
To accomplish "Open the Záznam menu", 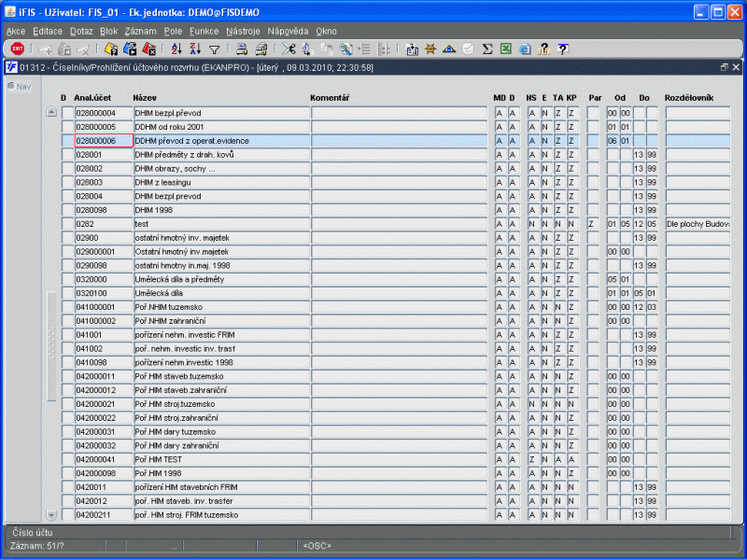I will click(141, 31).
